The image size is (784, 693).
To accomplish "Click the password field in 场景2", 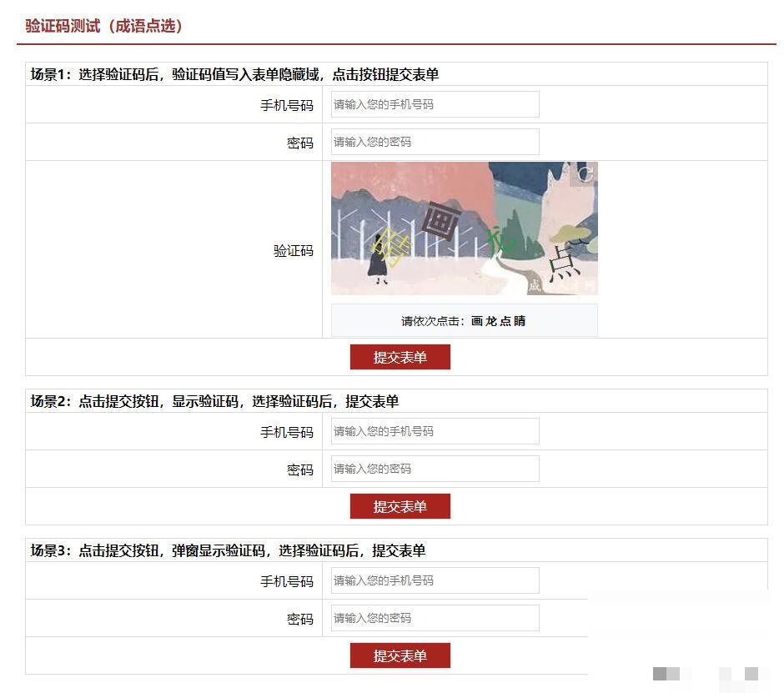I will point(434,469).
